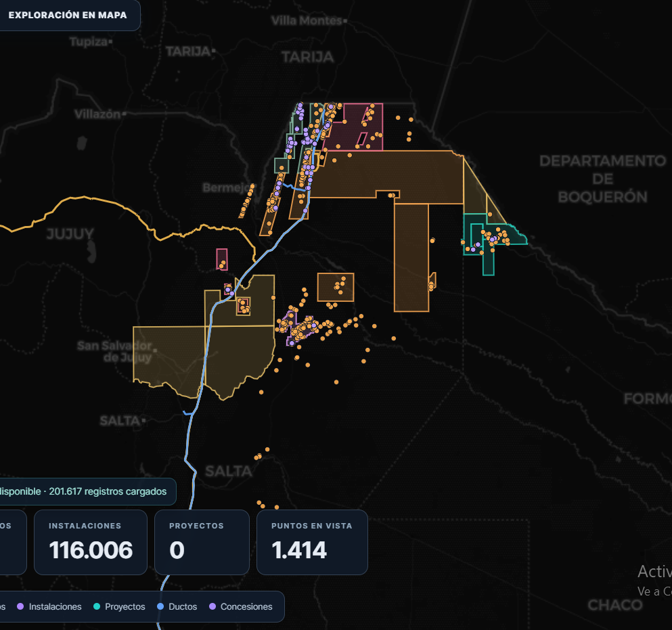Viewport: 672px width, 630px height.
Task: Open the Instalaciones 116.006 stat card
Action: (x=91, y=542)
